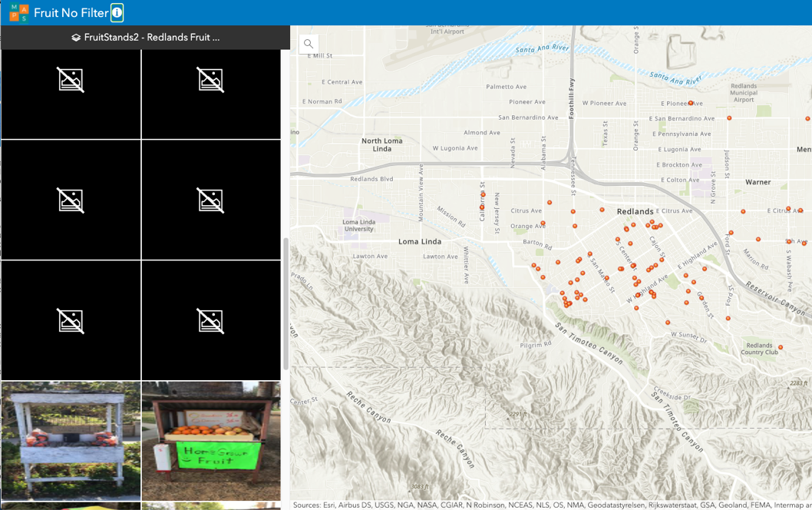812x510 pixels.
Task: Click the W Sunset Dr street label
Action: (688, 337)
